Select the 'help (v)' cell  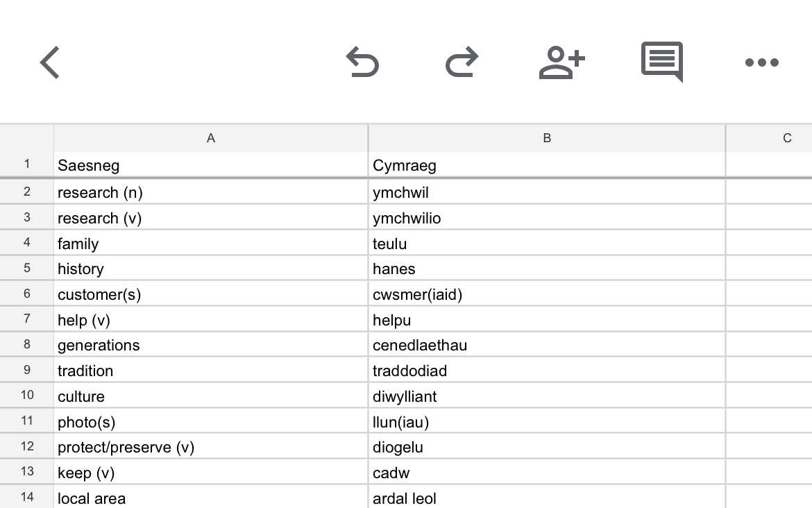tap(211, 319)
